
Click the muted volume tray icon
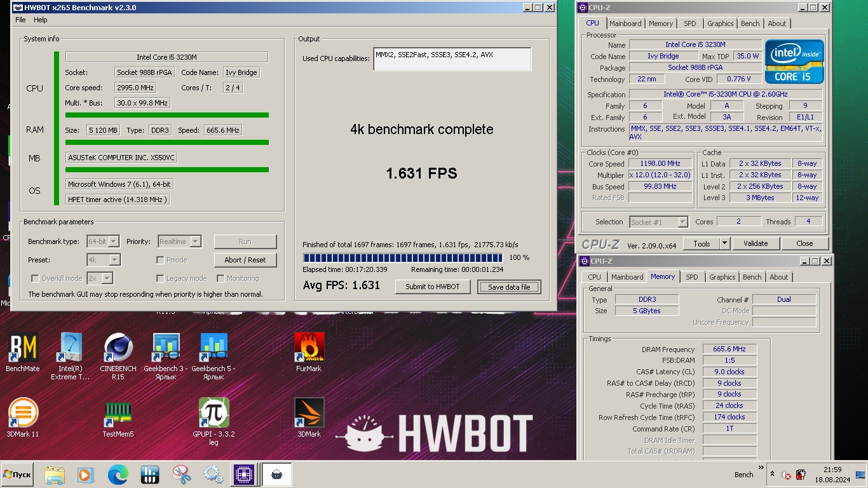pos(786,475)
